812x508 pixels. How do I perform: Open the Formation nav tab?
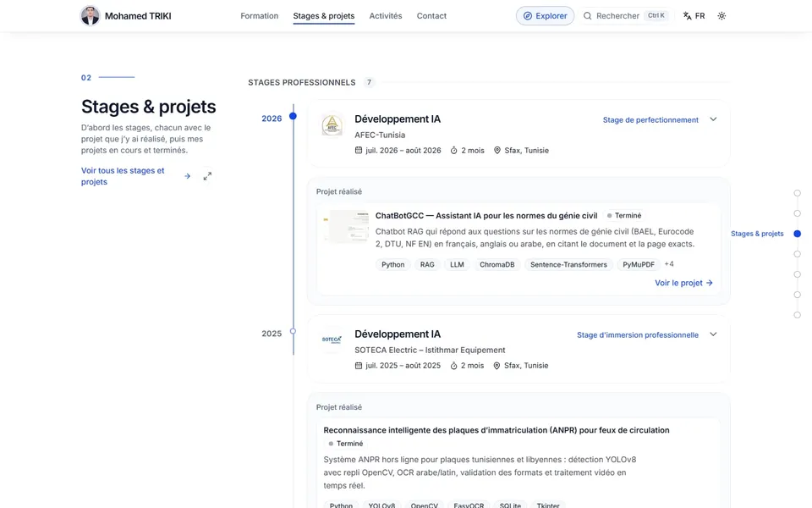pos(260,16)
